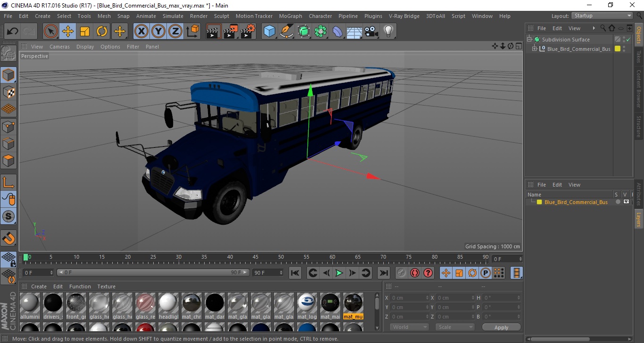This screenshot has height=343, width=644.
Task: Switch to Texture mode checkered cube
Action: [x=8, y=92]
